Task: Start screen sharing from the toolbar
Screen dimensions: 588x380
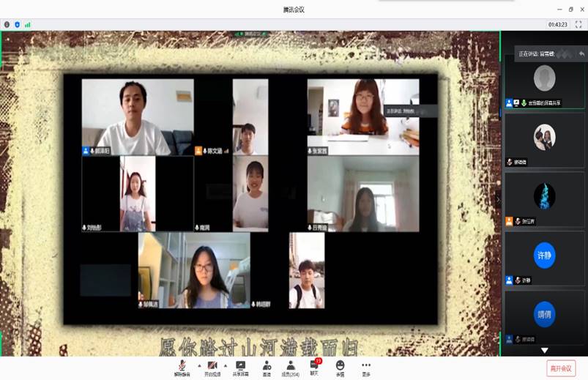Action: coord(240,366)
